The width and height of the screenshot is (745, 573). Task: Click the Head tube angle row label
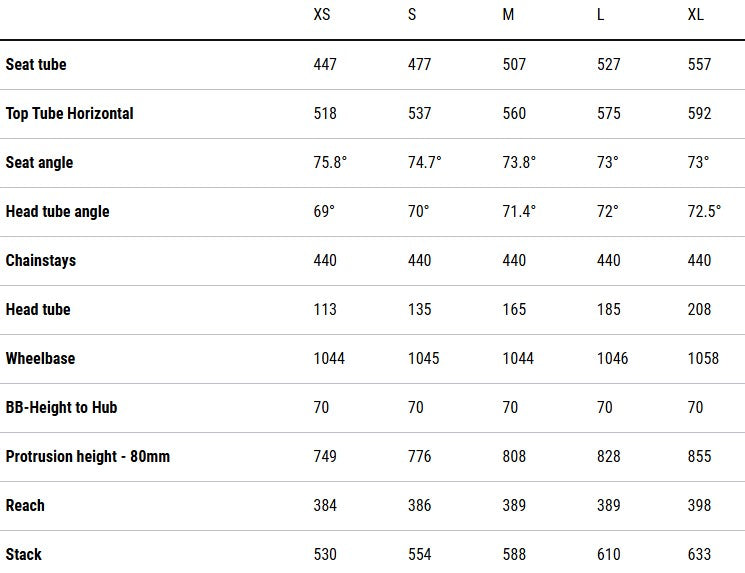coord(57,211)
